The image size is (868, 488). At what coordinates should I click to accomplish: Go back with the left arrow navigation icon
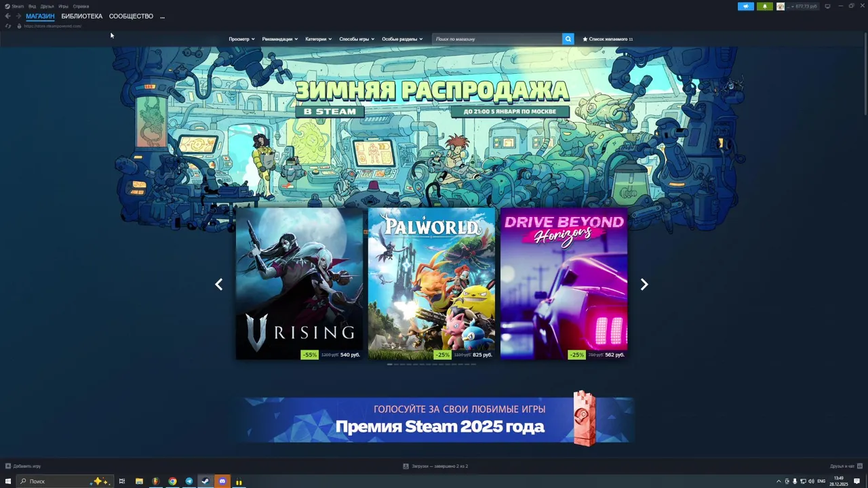tap(7, 16)
